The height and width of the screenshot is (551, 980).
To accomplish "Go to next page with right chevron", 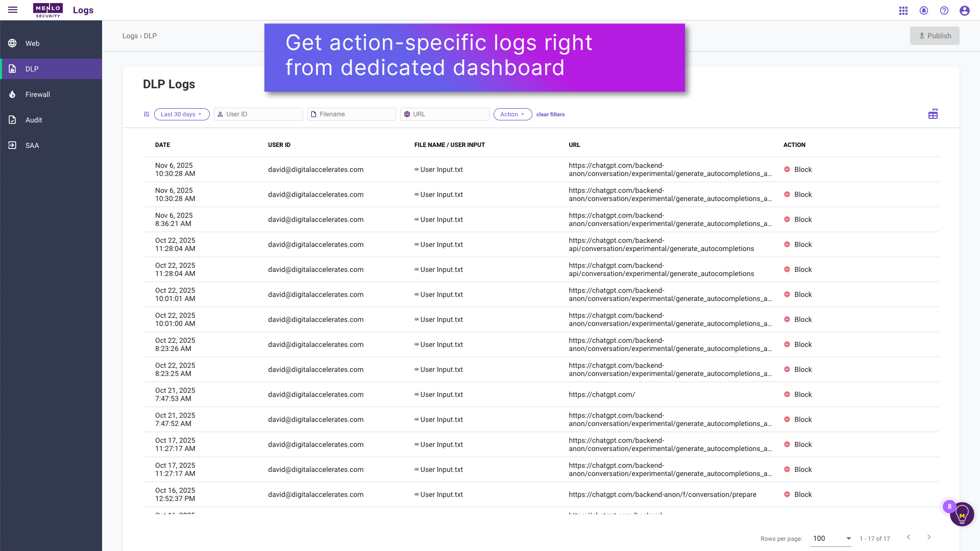I will (x=928, y=537).
